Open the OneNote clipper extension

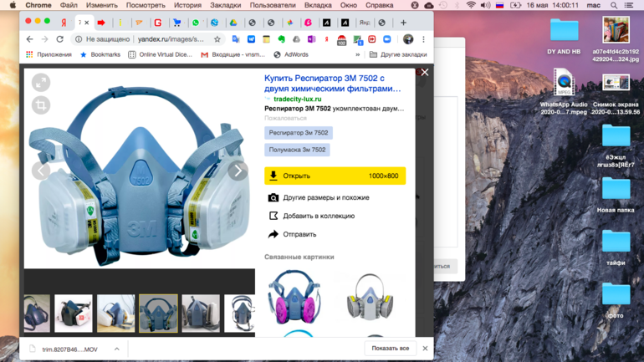(312, 39)
